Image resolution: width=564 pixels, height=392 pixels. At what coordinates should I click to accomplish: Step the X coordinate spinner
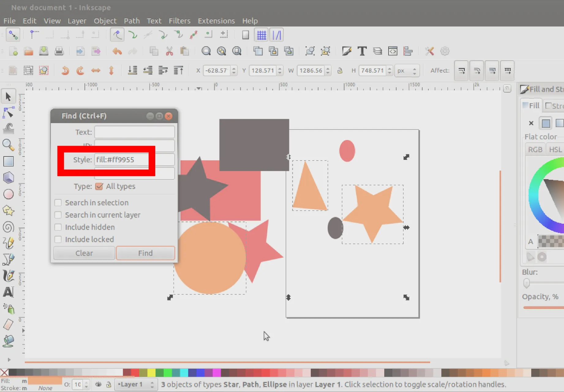click(234, 71)
